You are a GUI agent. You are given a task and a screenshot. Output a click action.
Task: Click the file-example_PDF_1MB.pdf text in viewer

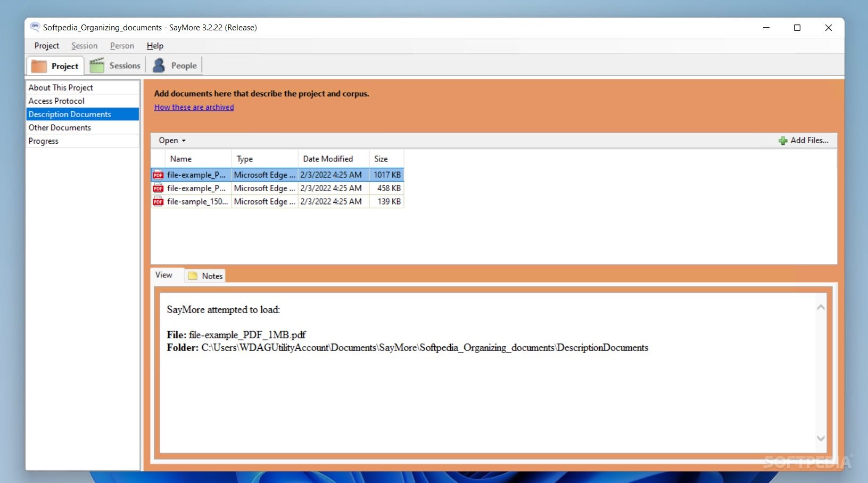pyautogui.click(x=247, y=335)
